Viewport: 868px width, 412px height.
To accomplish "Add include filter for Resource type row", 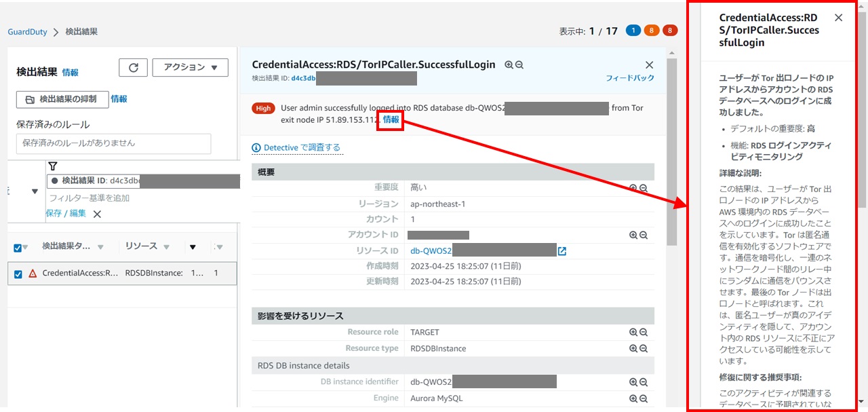I will click(633, 348).
